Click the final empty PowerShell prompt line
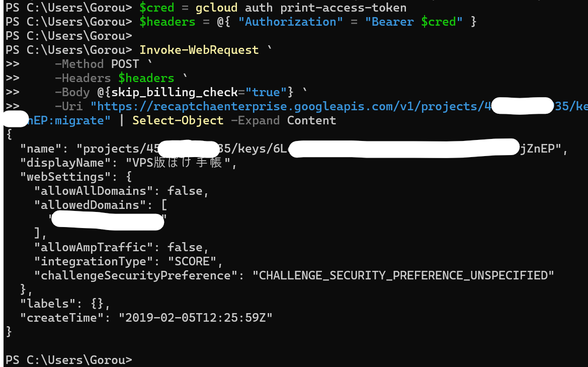 [68, 360]
